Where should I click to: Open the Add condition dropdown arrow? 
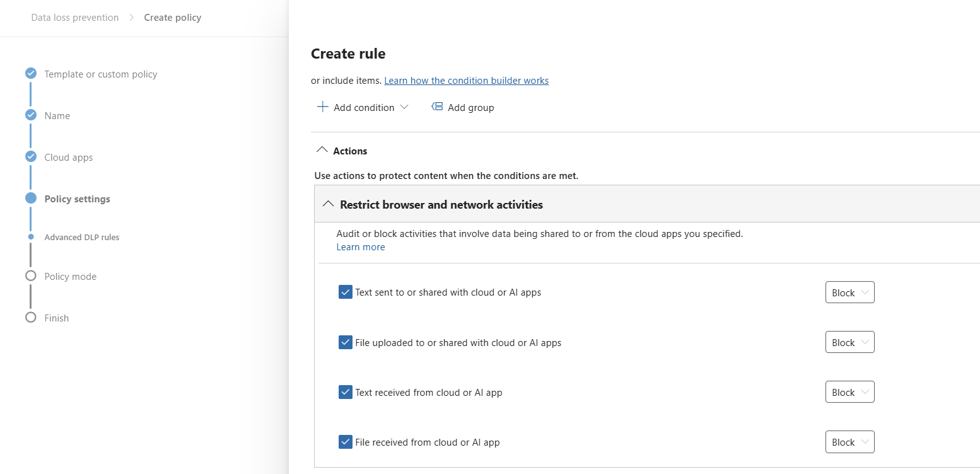click(x=404, y=107)
